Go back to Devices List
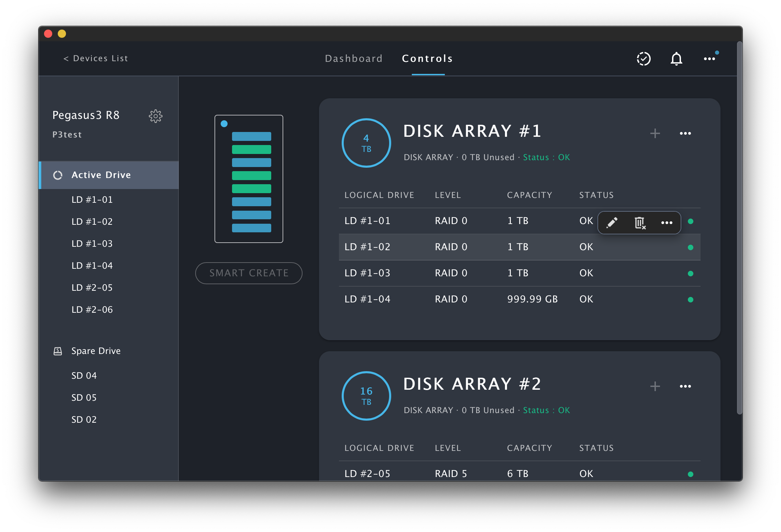781x532 pixels. (x=96, y=58)
